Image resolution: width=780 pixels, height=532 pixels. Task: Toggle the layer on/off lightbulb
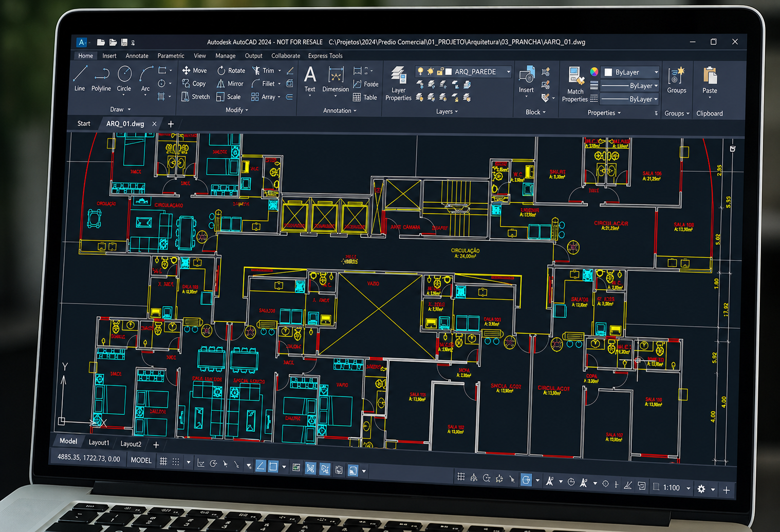coord(420,71)
